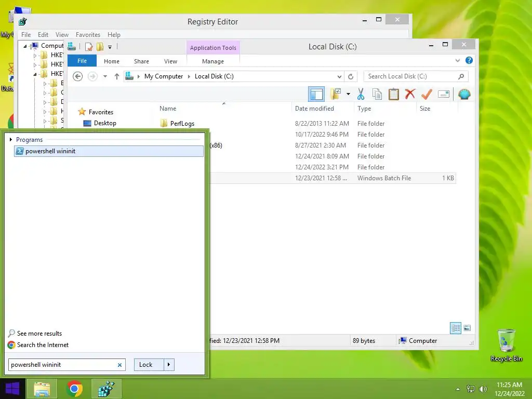Open the Lock options arrow
Image resolution: width=532 pixels, height=399 pixels.
169,365
